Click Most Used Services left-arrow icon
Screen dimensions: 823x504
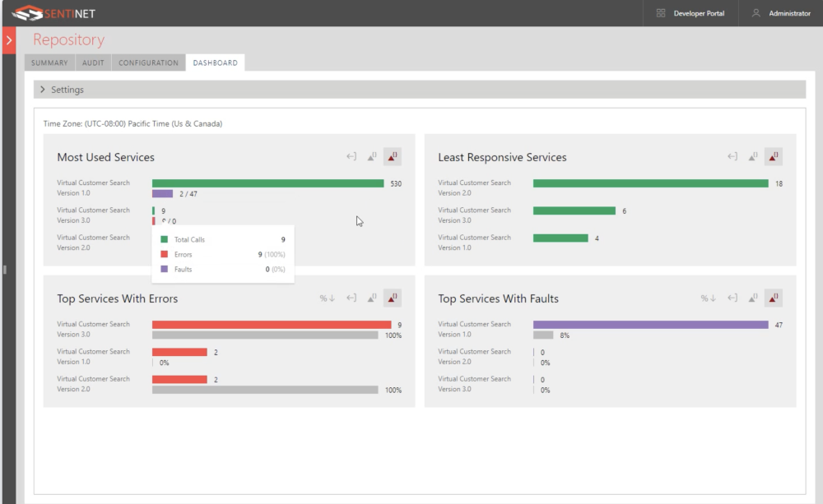(351, 156)
